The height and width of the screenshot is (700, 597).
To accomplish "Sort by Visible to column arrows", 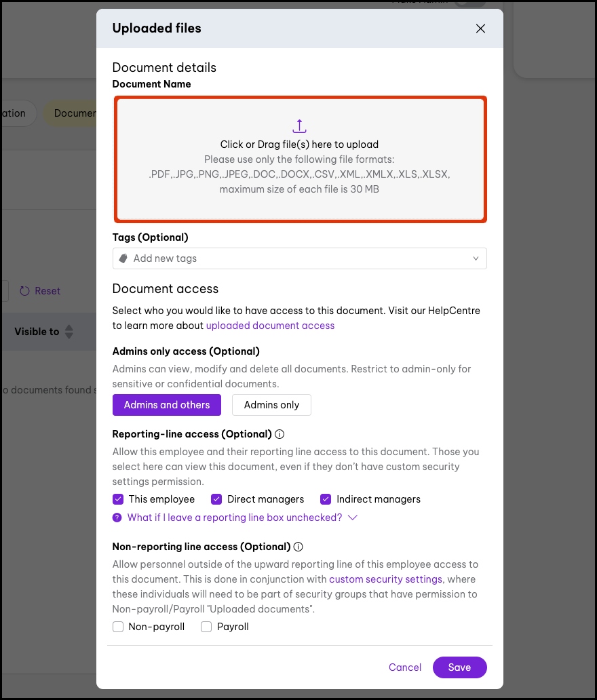I will tap(69, 332).
